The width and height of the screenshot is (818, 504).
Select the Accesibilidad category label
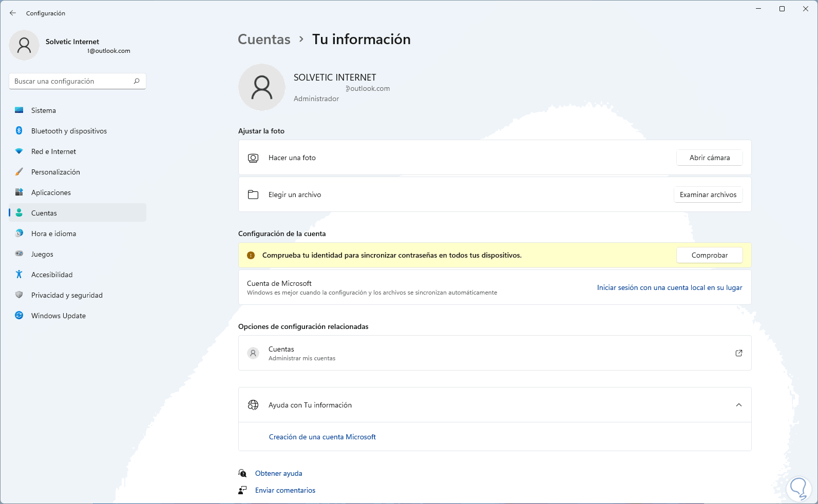click(x=52, y=275)
